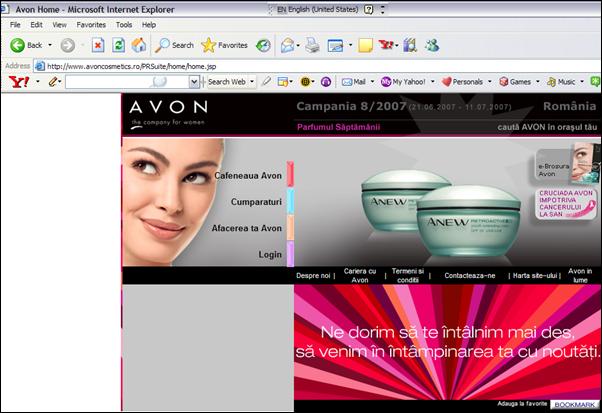Open Yahoo Mail envelope button
Viewport: 602px width, 413px height.
[x=354, y=82]
